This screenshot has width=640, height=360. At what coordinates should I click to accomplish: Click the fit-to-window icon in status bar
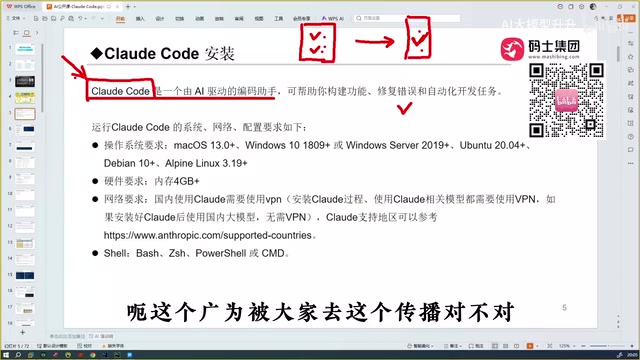[550, 346]
